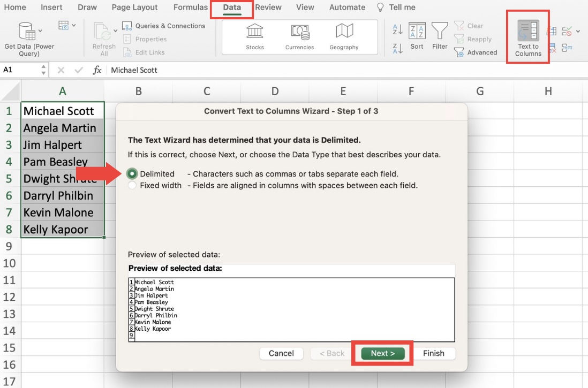Screen dimensions: 588x388
Task: Expand the data from picture dropdown arrow
Action: coord(74,26)
